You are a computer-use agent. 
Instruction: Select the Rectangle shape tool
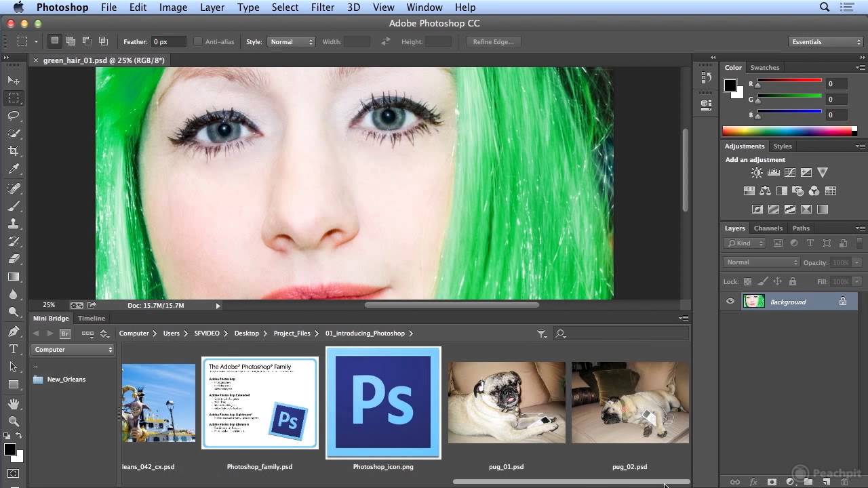(13, 384)
